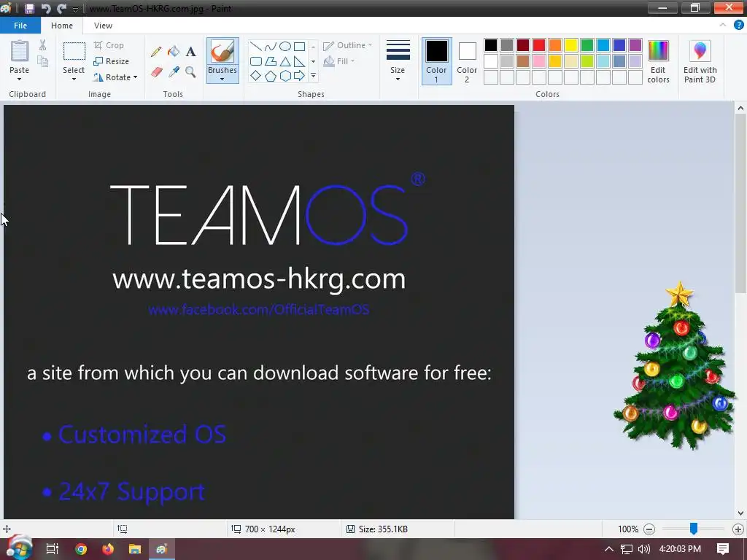Open the notification center icon
Viewport: 747px width, 560px height.
click(723, 549)
